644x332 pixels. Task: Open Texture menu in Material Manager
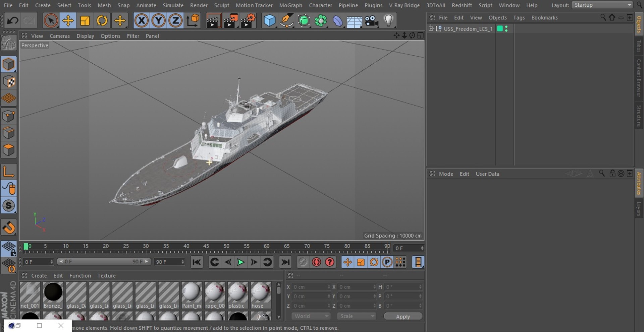tap(106, 275)
